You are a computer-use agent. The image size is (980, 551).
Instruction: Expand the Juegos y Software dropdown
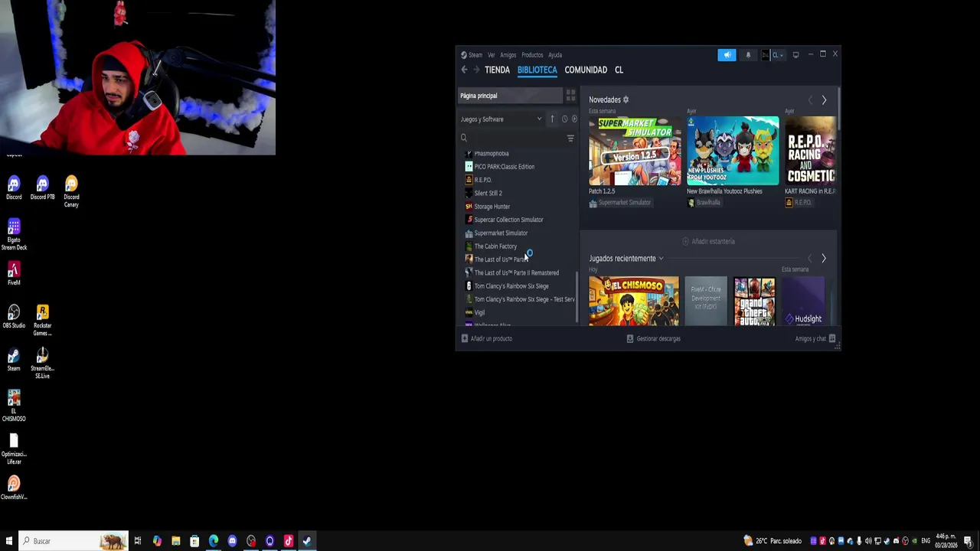coord(501,119)
